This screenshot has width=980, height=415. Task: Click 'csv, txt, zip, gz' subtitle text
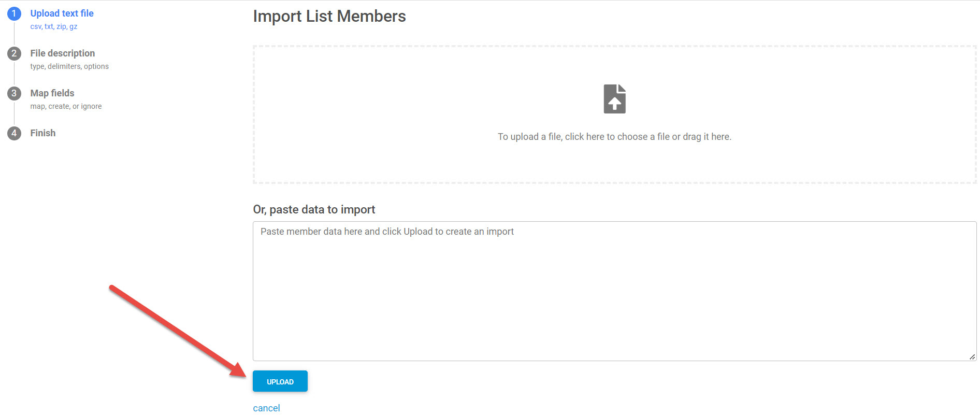click(x=53, y=26)
